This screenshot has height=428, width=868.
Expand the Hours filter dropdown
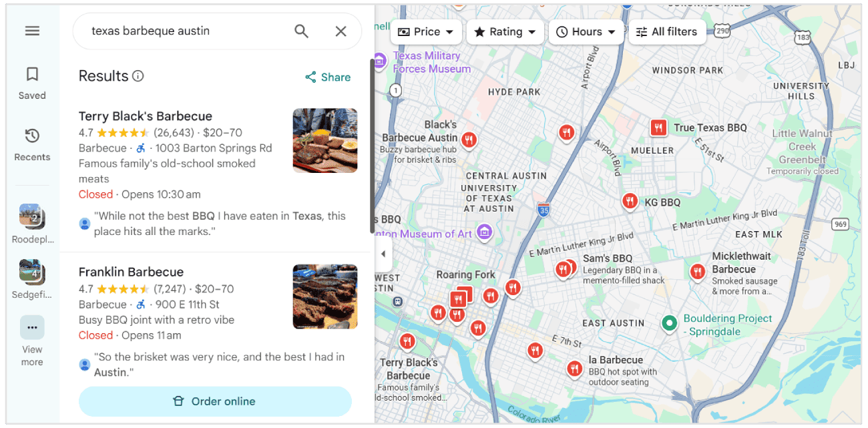[586, 31]
